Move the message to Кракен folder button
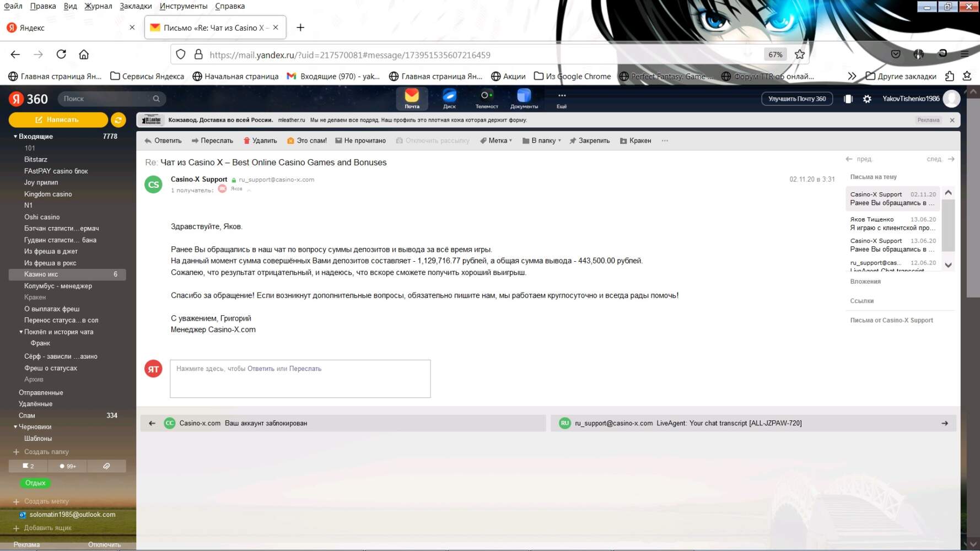The height and width of the screenshot is (551, 980). (636, 141)
